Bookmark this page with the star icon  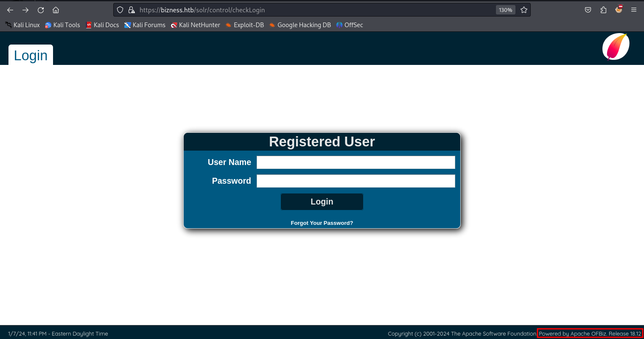pyautogui.click(x=524, y=10)
